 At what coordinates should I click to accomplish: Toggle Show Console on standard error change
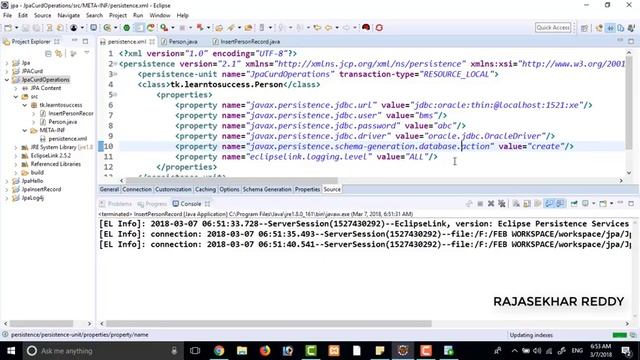[560, 203]
